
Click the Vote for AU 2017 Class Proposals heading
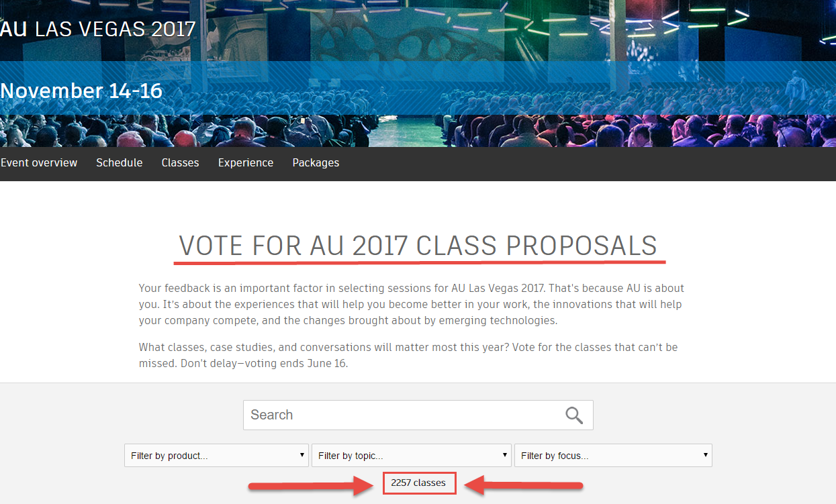(418, 246)
